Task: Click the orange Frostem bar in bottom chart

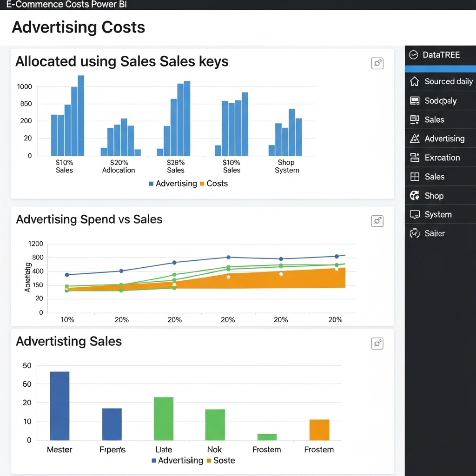Action: pos(319,430)
